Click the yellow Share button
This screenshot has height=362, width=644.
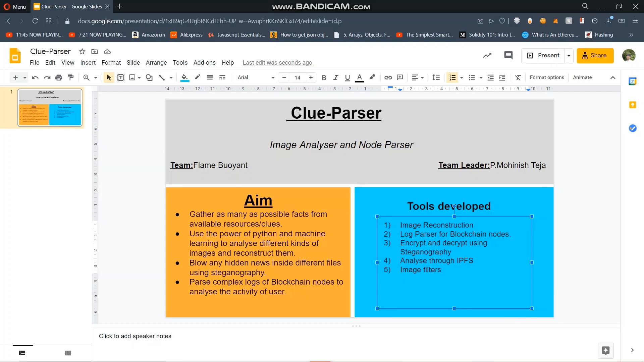pyautogui.click(x=595, y=56)
